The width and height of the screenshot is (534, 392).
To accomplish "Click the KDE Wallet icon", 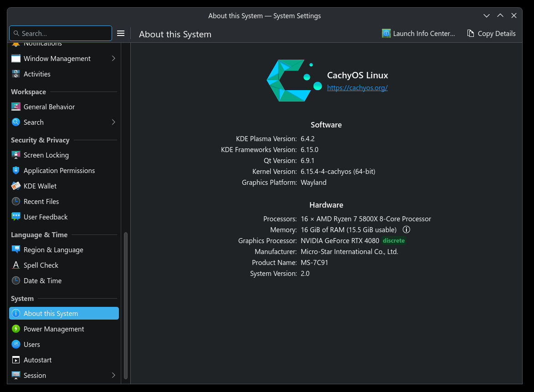I will click(x=16, y=186).
